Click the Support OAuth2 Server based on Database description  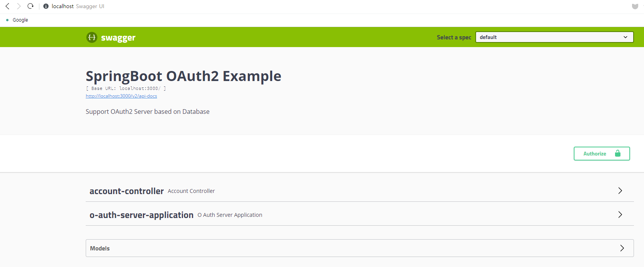click(x=147, y=112)
